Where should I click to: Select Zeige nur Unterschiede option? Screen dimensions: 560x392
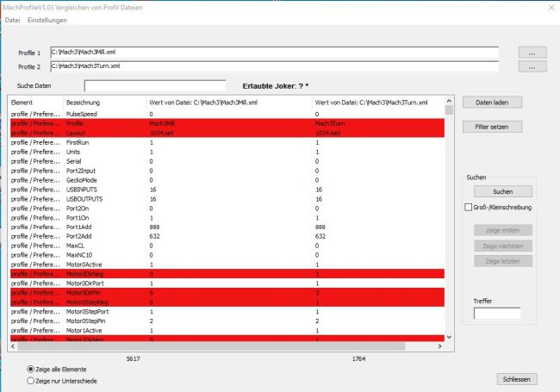32,379
